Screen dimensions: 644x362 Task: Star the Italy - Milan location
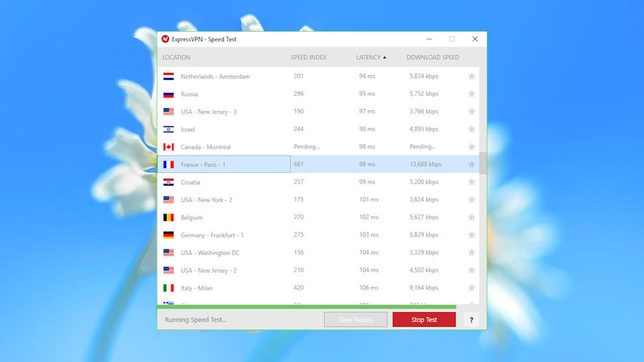(x=471, y=288)
